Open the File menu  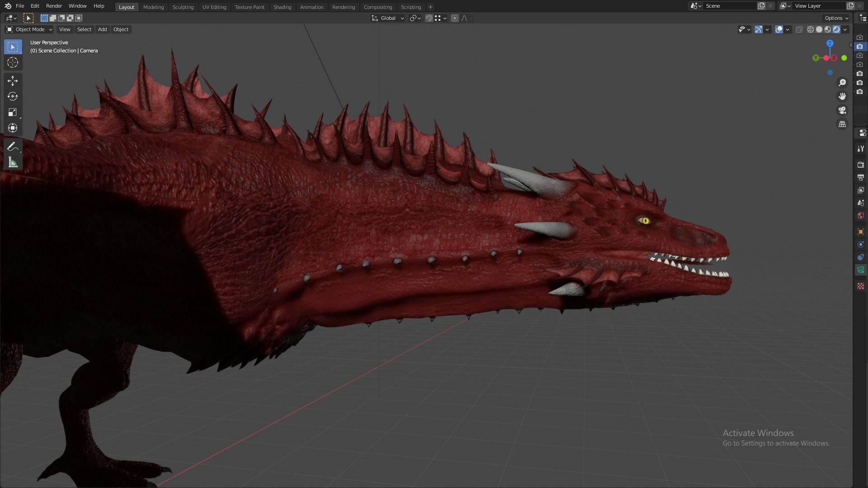20,6
